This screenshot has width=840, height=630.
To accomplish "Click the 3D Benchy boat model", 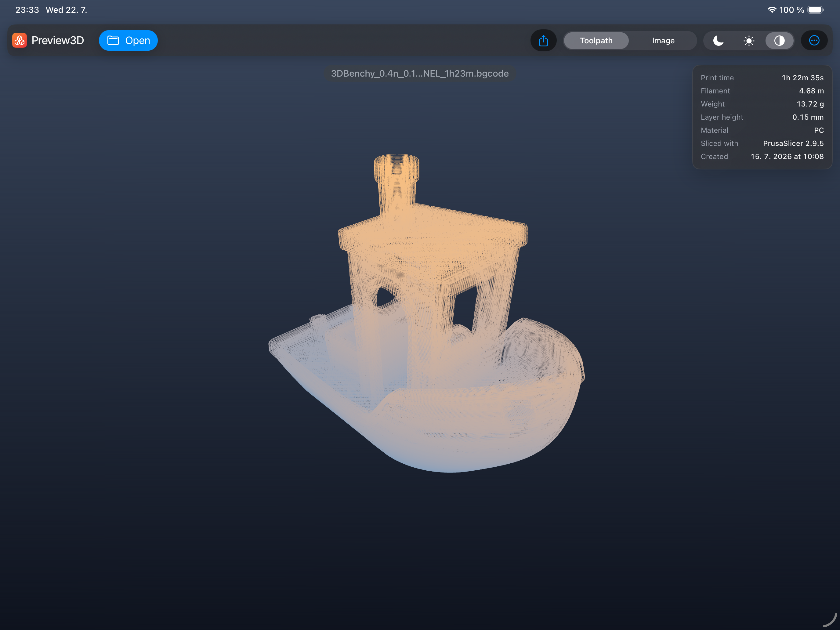I will (427, 314).
